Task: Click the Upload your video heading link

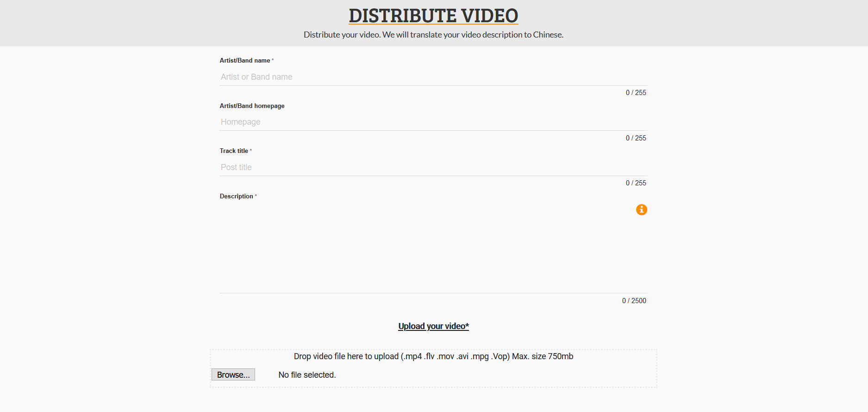Action: 433,326
